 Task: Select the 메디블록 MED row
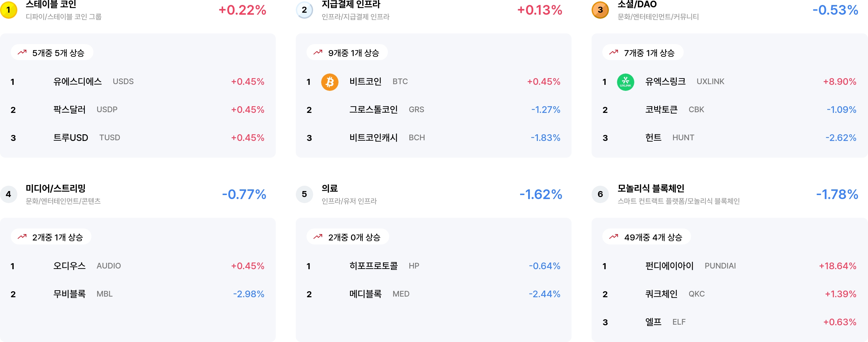click(x=433, y=294)
